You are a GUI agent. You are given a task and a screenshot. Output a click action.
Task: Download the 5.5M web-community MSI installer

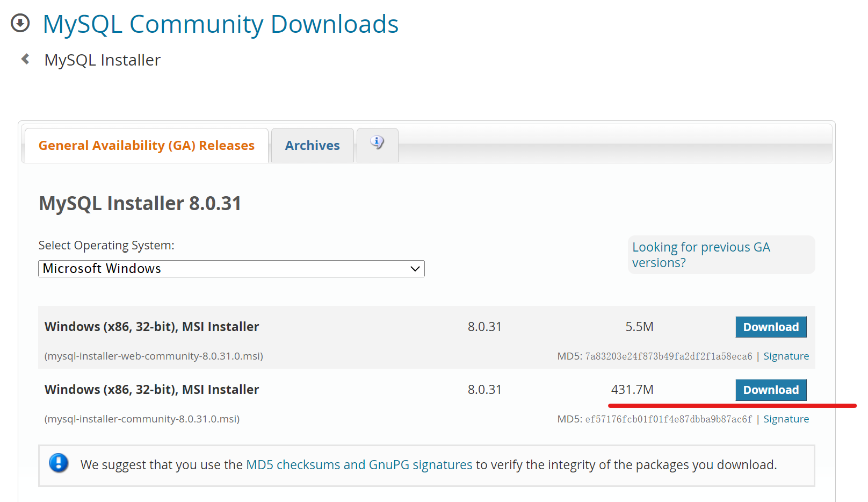point(771,327)
